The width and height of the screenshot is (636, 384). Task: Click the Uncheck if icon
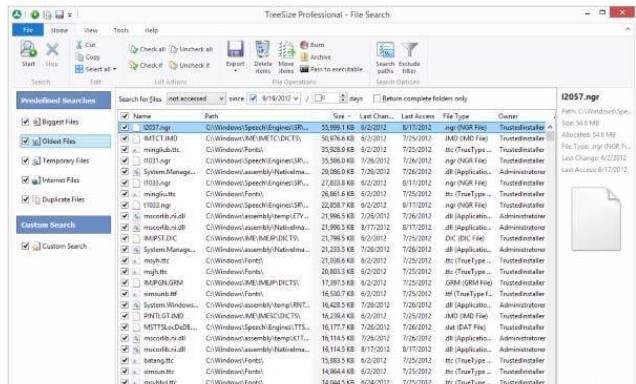[174, 65]
